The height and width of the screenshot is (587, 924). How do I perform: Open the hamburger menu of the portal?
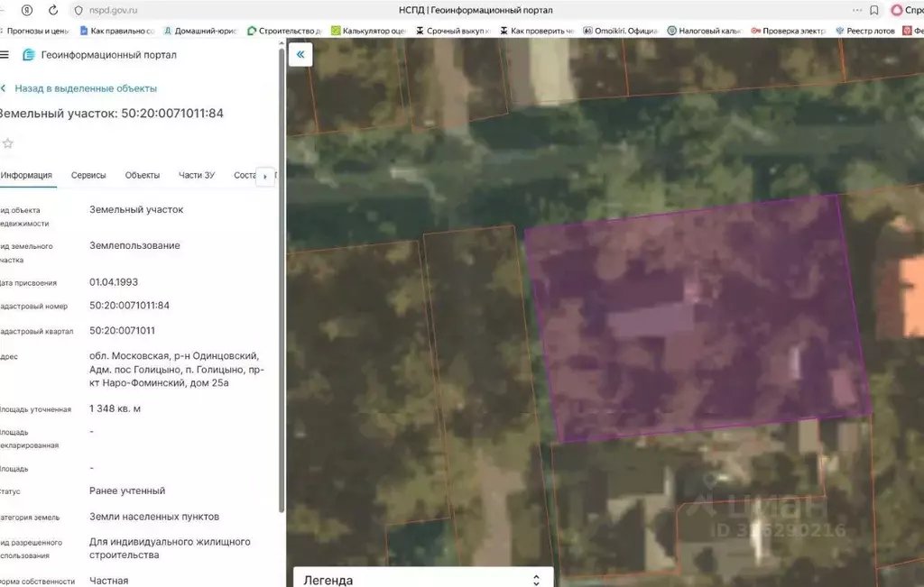5,55
